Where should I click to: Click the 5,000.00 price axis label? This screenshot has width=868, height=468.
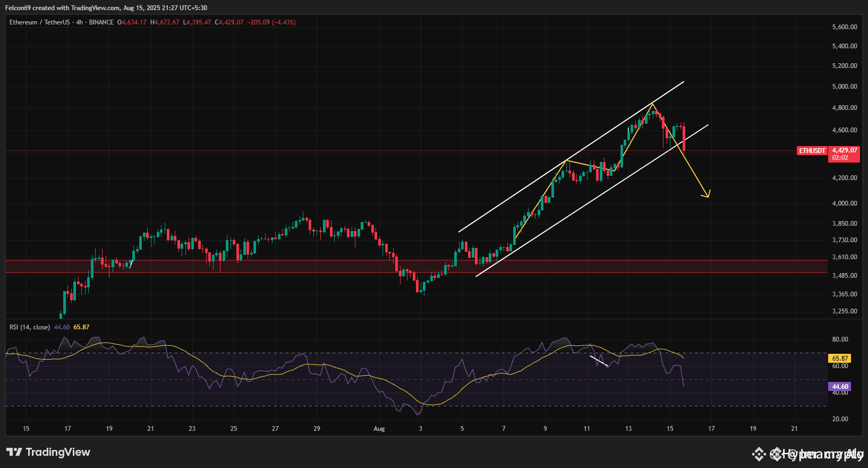coord(844,87)
